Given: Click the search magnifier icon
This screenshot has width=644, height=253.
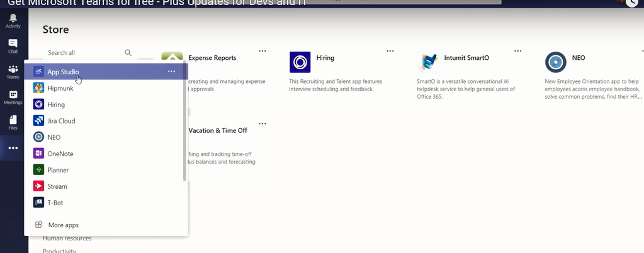Looking at the screenshot, I should pyautogui.click(x=128, y=53).
